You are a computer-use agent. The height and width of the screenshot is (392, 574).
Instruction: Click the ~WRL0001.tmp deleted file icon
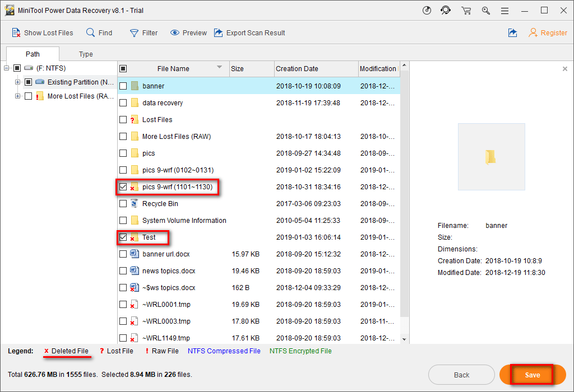tap(134, 304)
